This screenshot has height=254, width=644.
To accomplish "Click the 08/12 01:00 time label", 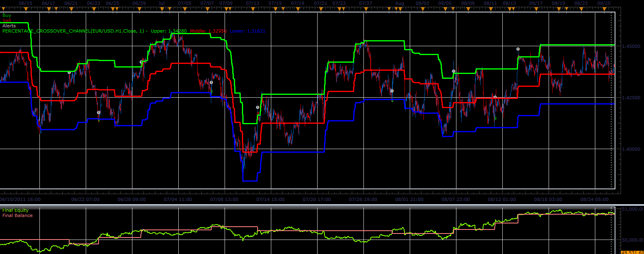I will pos(502,199).
